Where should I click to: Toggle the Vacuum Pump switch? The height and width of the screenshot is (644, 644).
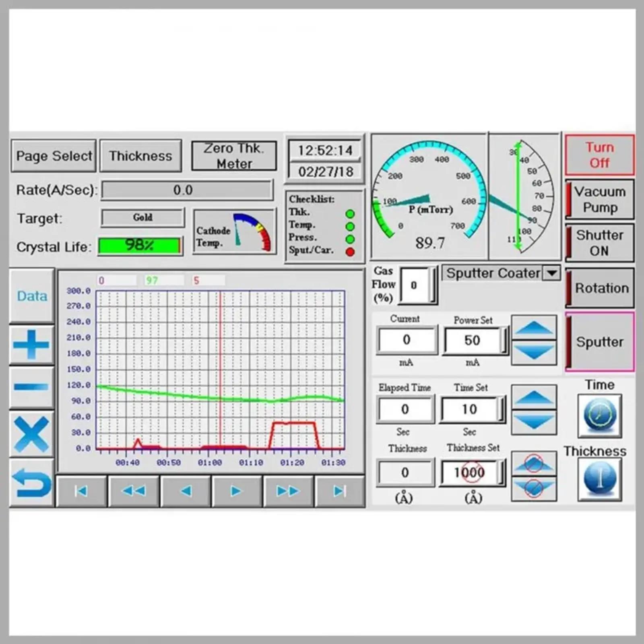tap(600, 199)
